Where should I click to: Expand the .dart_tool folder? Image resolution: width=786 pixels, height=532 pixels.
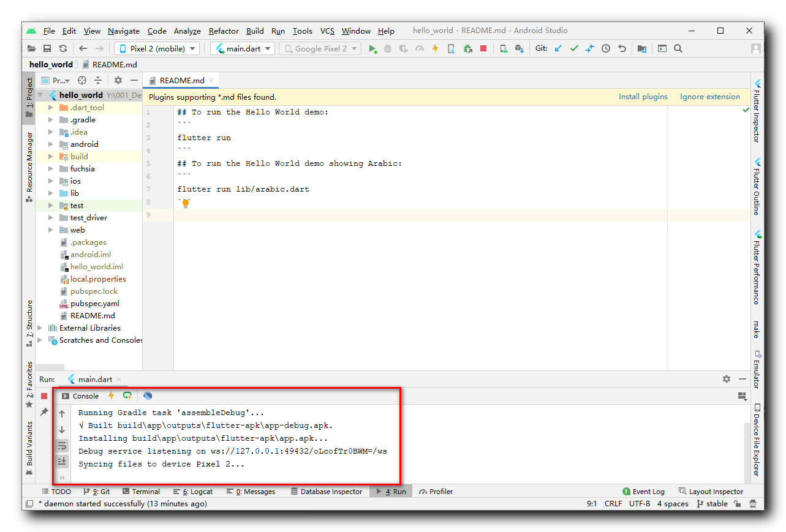51,108
